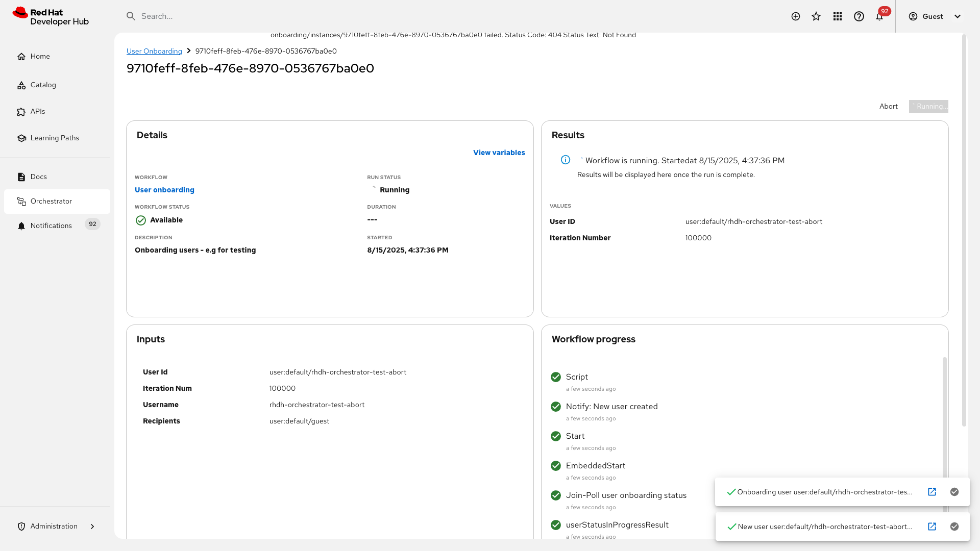980x551 pixels.
Task: Open the help question mark icon
Action: (859, 16)
